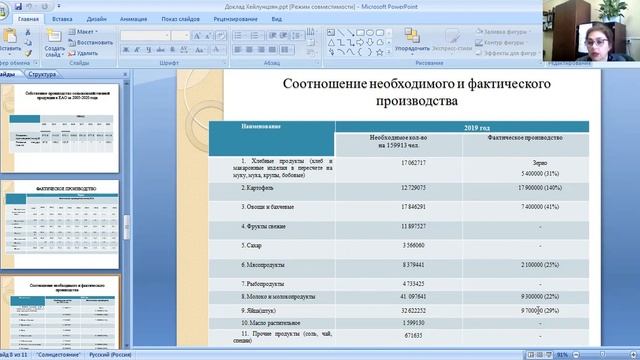Image resolution: width=640 pixels, height=360 pixels.
Task: Select the oval shape in shapes gallery
Action: coord(370,33)
